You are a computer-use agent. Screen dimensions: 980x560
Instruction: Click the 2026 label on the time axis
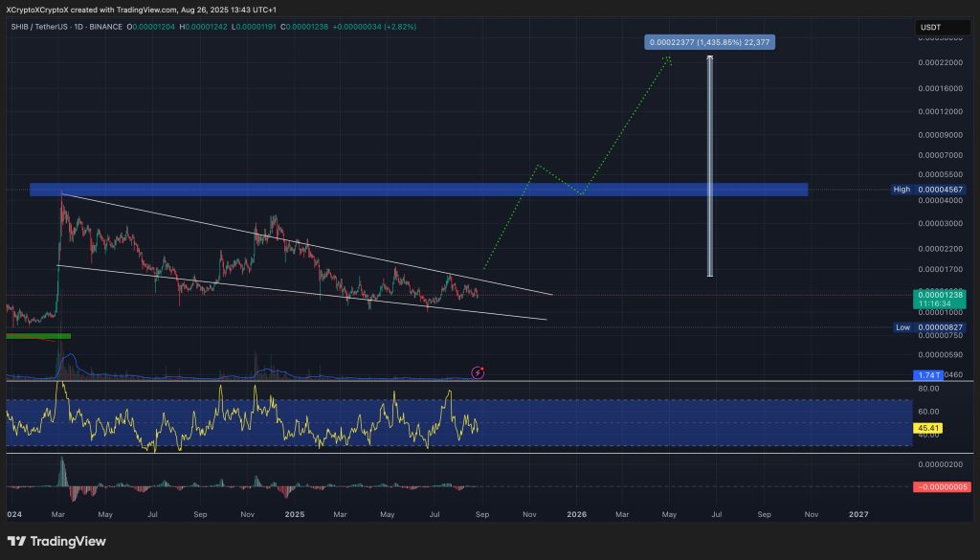tap(576, 514)
